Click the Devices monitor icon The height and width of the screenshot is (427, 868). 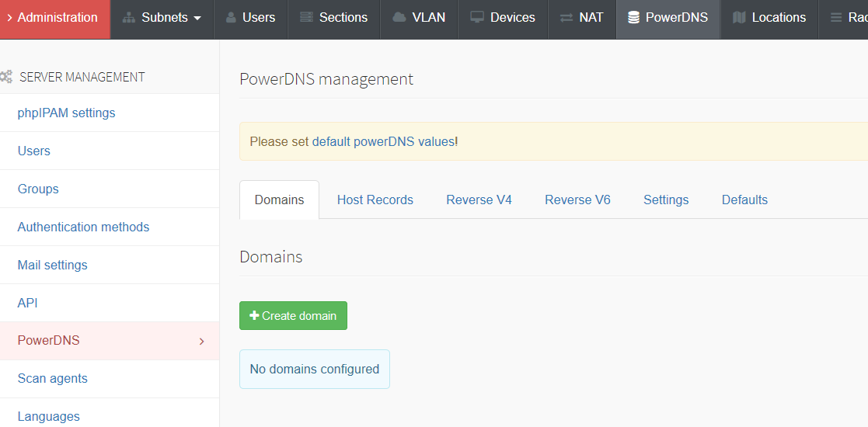point(477,18)
